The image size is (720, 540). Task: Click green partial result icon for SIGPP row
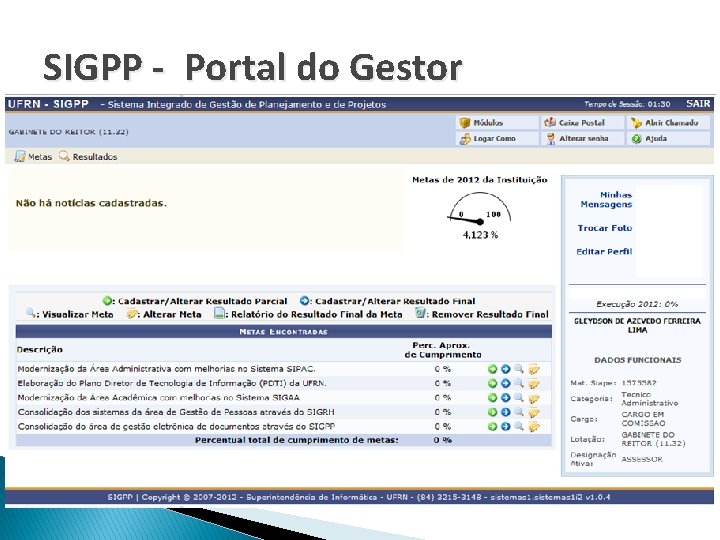[492, 427]
